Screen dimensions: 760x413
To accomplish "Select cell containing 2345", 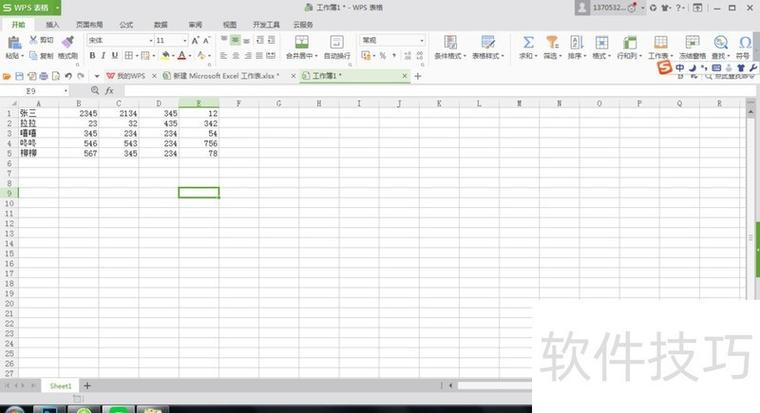I will point(79,113).
